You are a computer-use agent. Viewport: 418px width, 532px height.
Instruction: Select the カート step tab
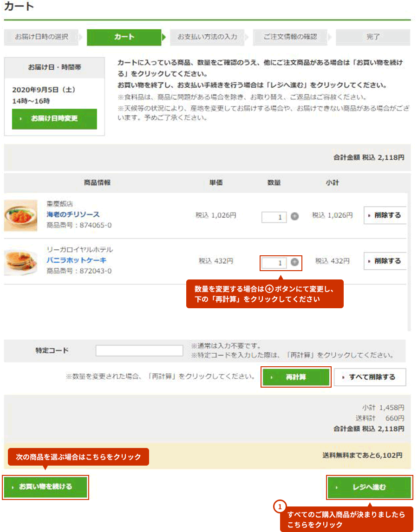[124, 37]
